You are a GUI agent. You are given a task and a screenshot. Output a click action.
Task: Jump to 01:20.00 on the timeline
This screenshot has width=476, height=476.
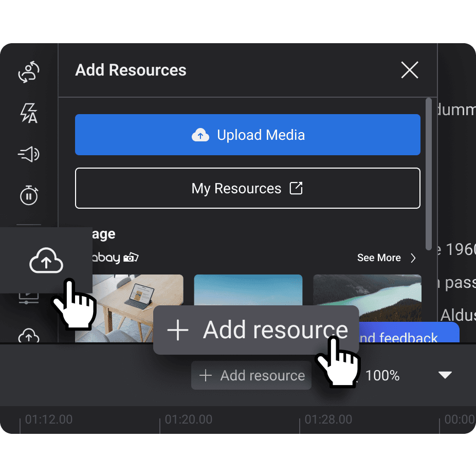pyautogui.click(x=188, y=420)
